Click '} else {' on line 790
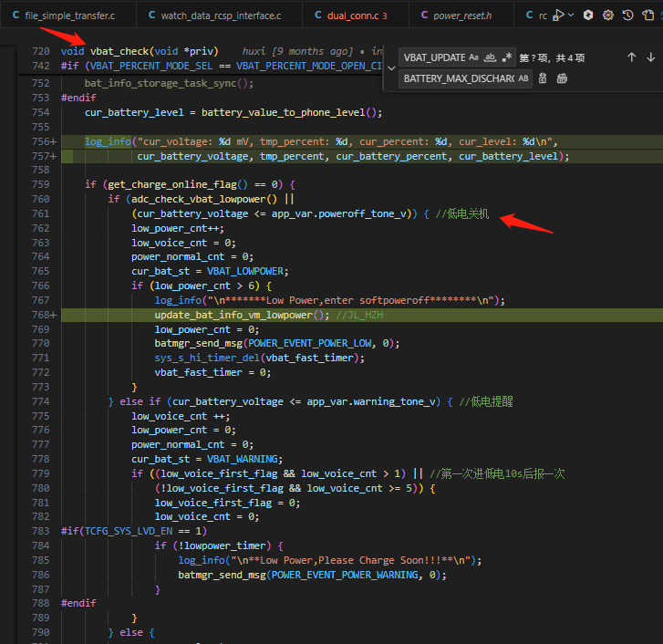This screenshot has height=644, width=663. (x=131, y=632)
